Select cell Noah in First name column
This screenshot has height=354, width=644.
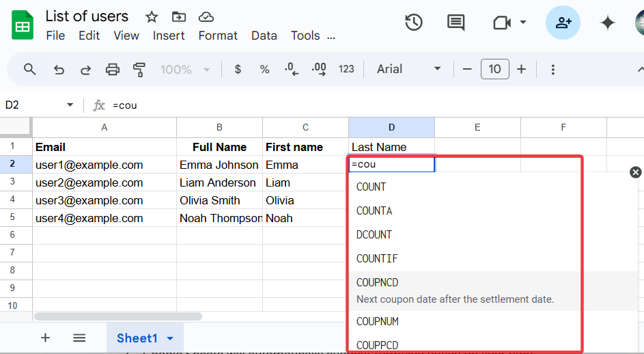(305, 218)
